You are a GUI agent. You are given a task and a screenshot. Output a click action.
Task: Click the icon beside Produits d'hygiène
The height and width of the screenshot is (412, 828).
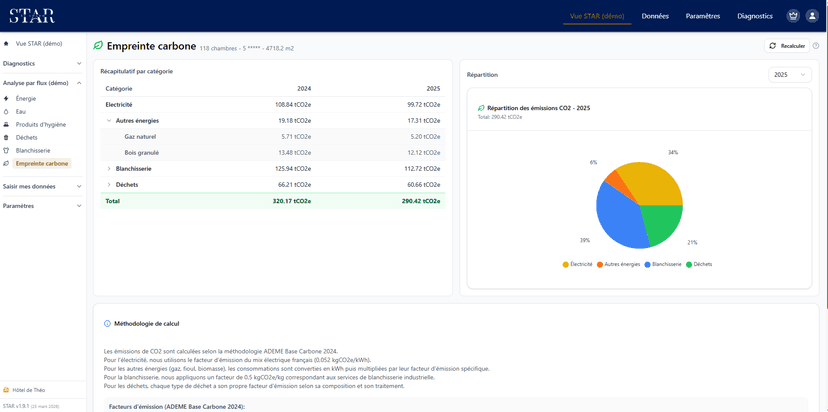click(x=6, y=125)
